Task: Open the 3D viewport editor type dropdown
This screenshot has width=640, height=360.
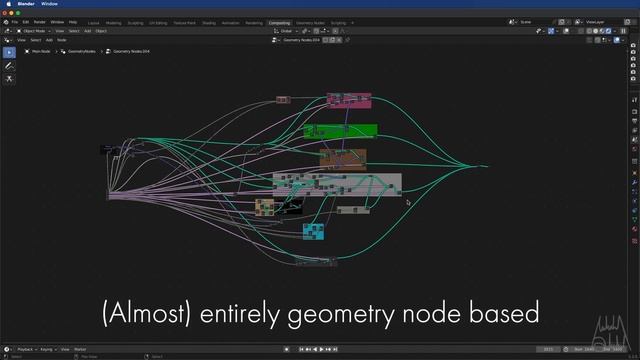Action: [x=8, y=31]
